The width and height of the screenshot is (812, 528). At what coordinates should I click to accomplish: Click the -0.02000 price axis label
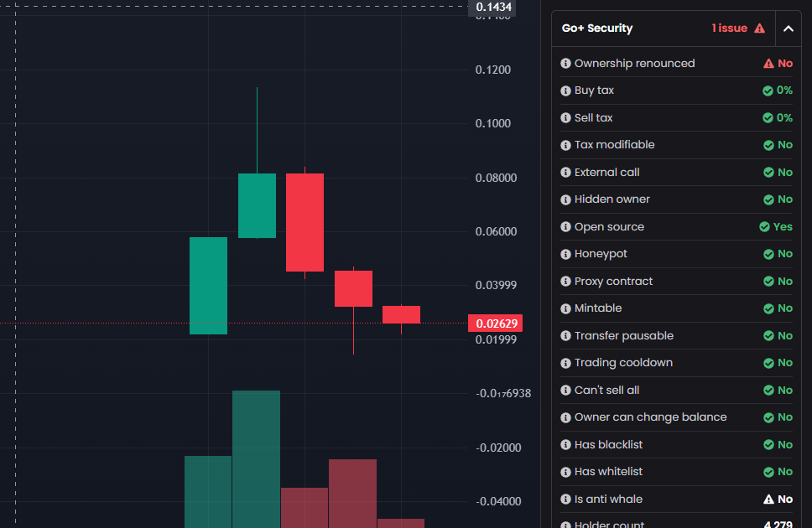(x=498, y=448)
